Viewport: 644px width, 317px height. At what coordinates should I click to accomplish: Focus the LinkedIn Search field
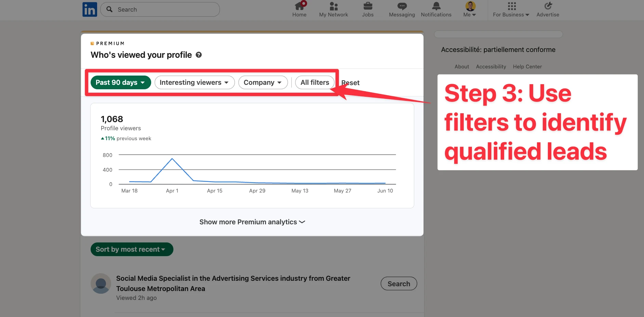(160, 9)
